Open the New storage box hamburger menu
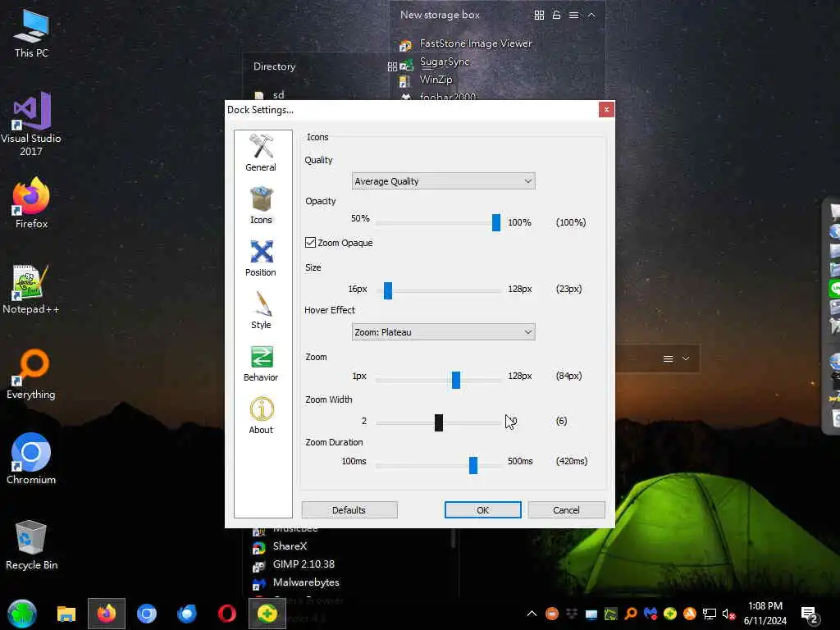This screenshot has width=840, height=630. pos(573,15)
